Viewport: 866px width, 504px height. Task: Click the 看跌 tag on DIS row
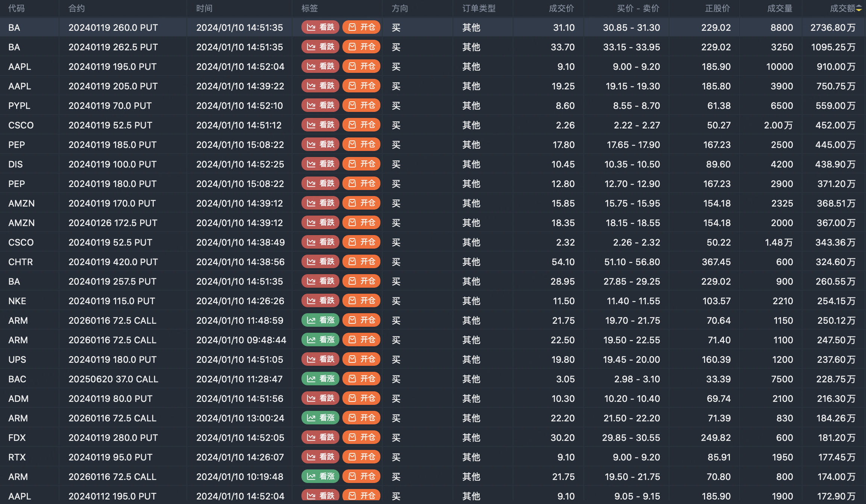(320, 164)
